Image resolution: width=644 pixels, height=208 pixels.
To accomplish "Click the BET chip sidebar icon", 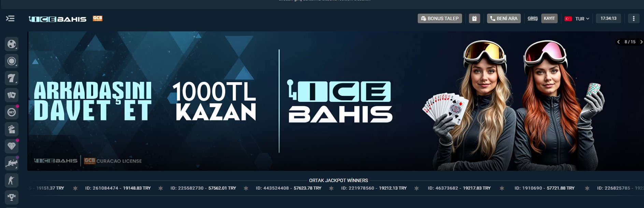I will [x=12, y=112].
